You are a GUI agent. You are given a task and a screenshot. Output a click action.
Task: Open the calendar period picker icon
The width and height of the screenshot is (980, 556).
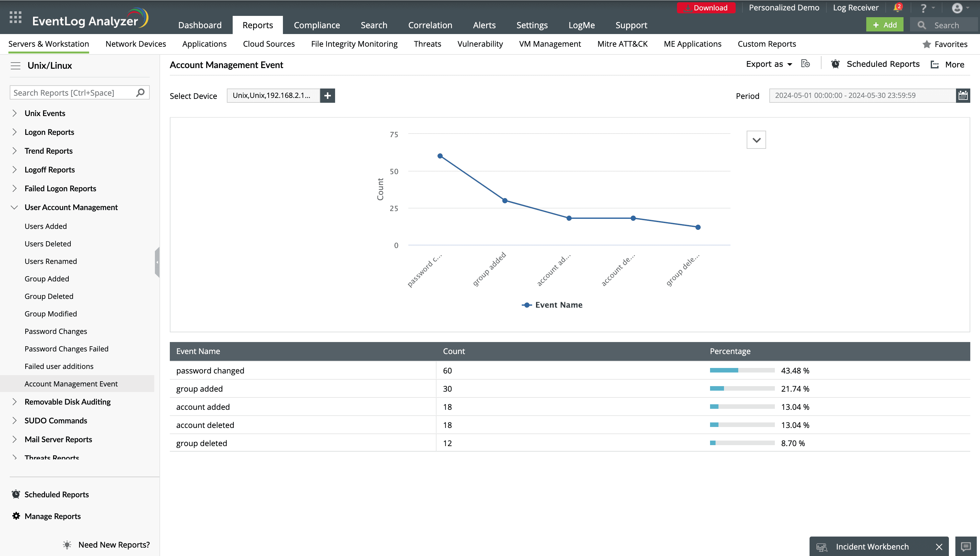pos(963,95)
